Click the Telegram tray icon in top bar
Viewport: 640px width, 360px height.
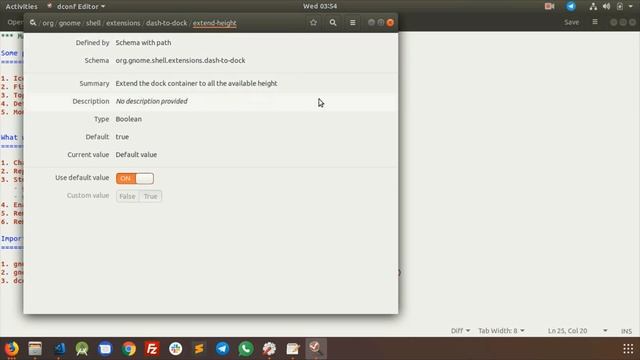[571, 6]
